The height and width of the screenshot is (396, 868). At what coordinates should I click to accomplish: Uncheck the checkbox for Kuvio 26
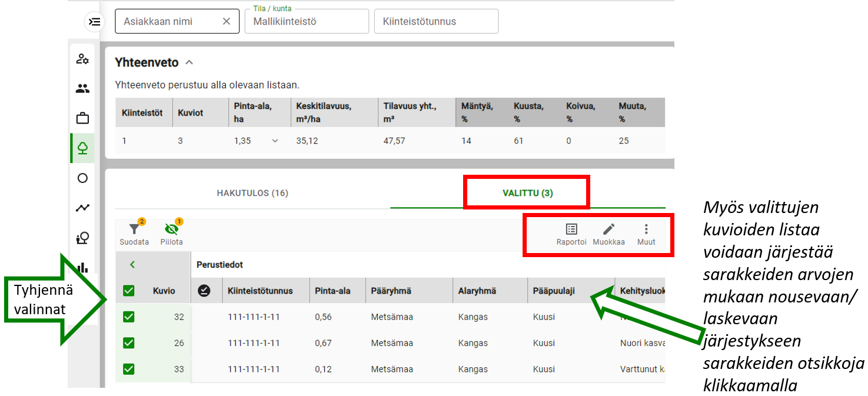click(129, 342)
